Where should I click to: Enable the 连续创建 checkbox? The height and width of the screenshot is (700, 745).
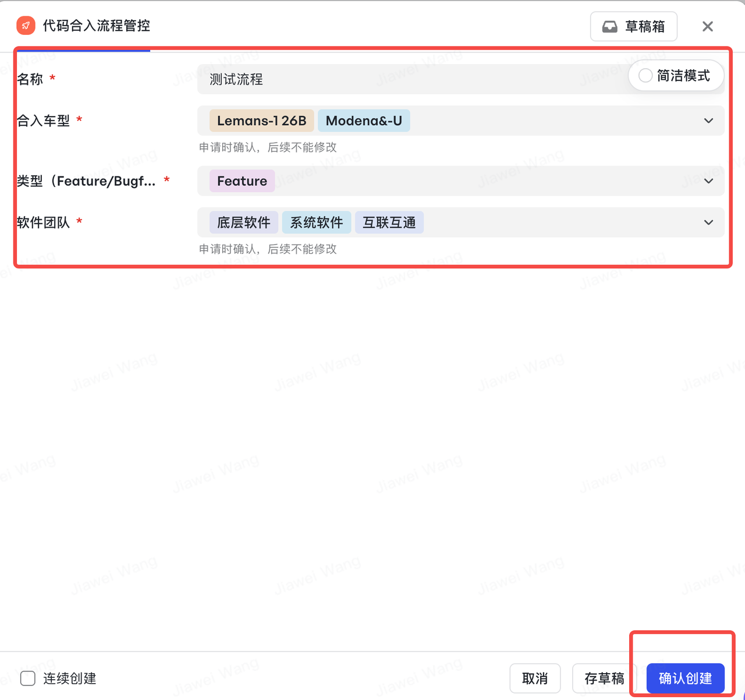pyautogui.click(x=28, y=678)
